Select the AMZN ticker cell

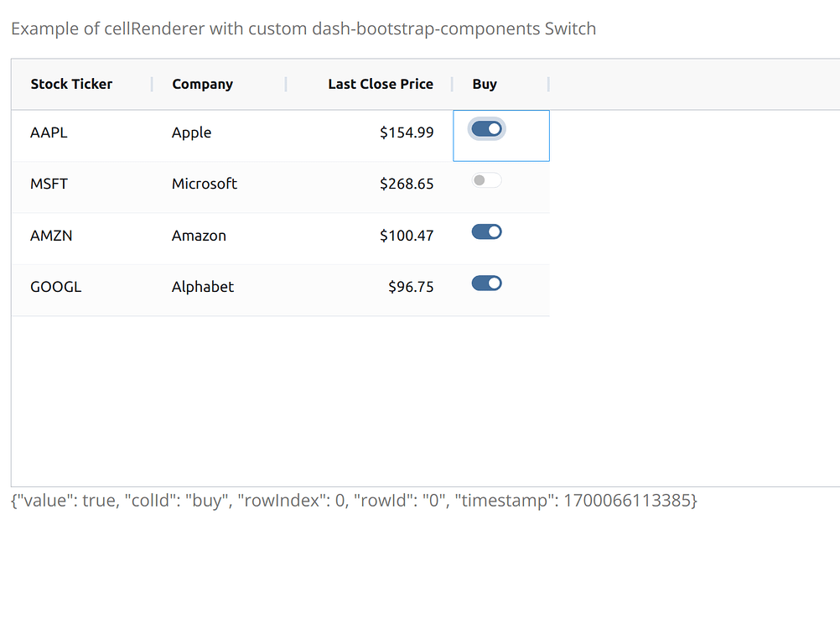[x=51, y=235]
